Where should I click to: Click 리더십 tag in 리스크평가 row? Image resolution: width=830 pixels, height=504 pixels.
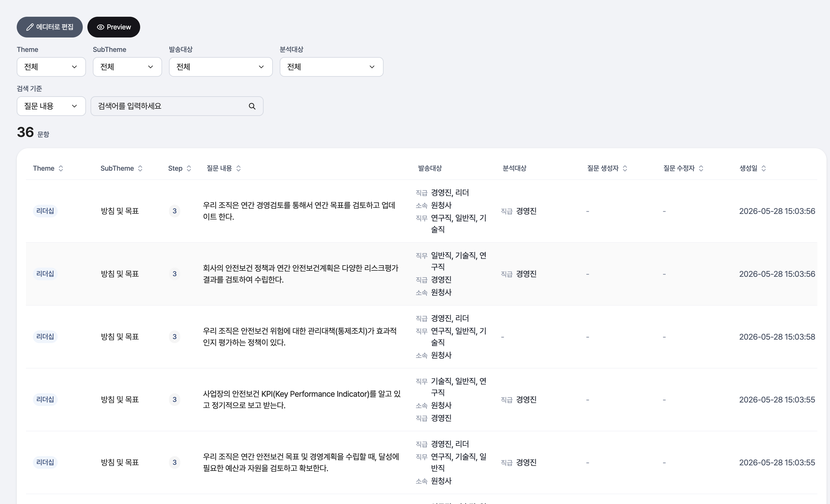[x=45, y=274]
